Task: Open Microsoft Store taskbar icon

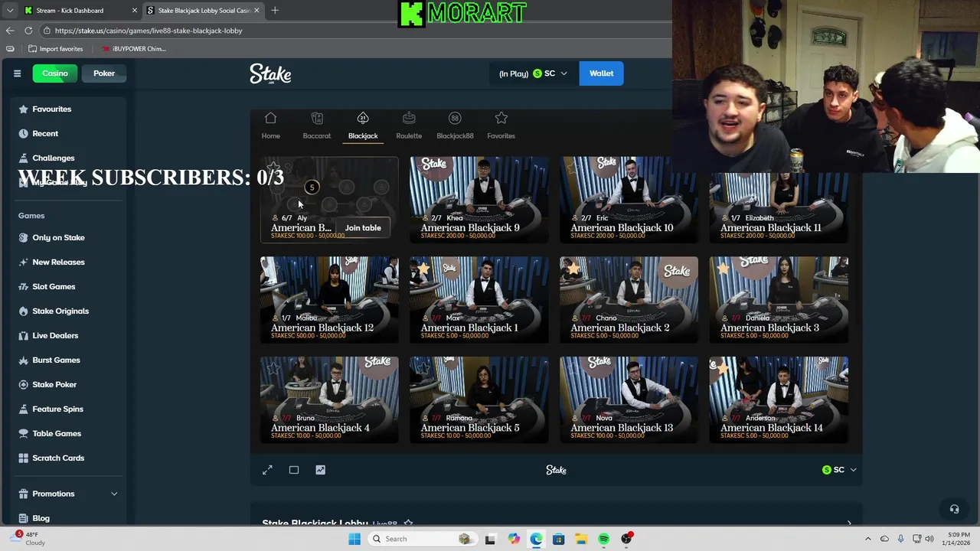Action: pos(558,539)
